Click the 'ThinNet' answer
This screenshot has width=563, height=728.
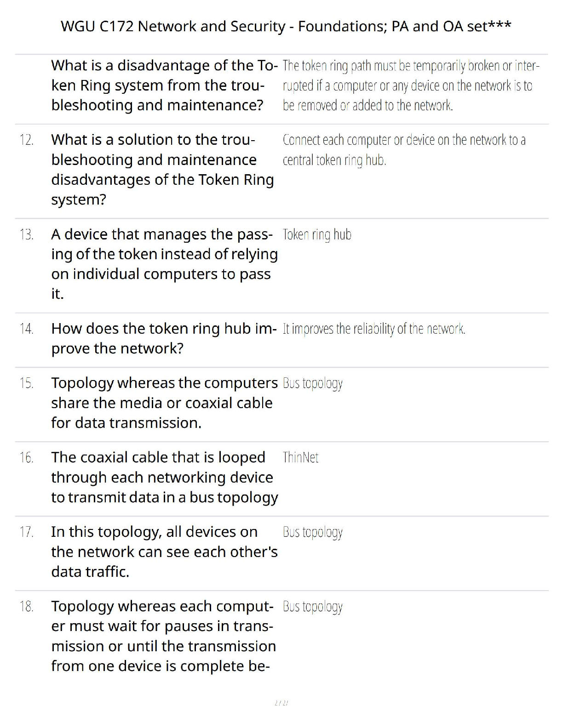coord(300,458)
